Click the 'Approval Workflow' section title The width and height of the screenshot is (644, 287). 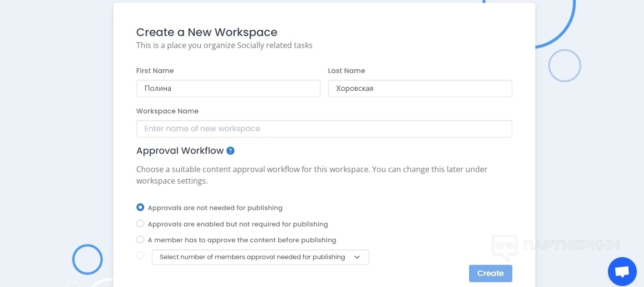(180, 151)
